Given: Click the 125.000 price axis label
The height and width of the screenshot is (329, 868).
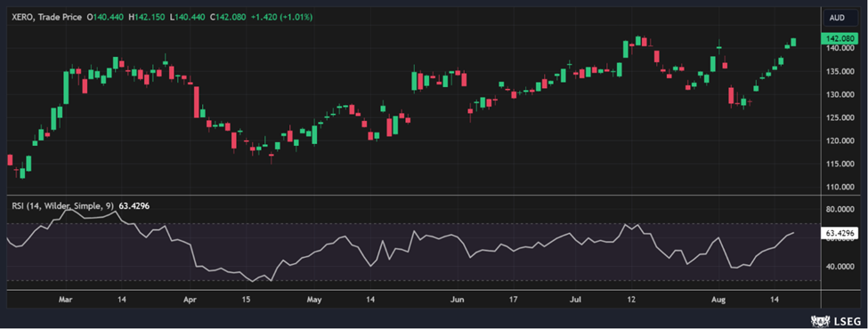Looking at the screenshot, I should click(x=840, y=117).
